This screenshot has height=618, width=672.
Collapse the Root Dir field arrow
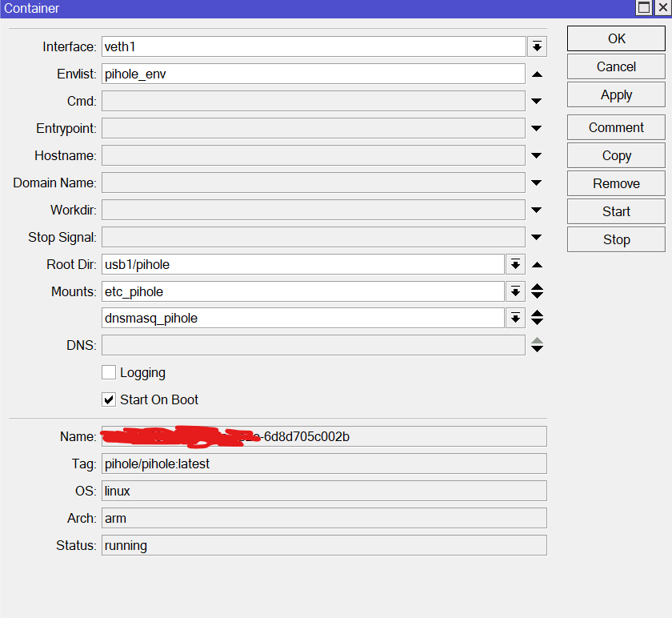click(537, 265)
